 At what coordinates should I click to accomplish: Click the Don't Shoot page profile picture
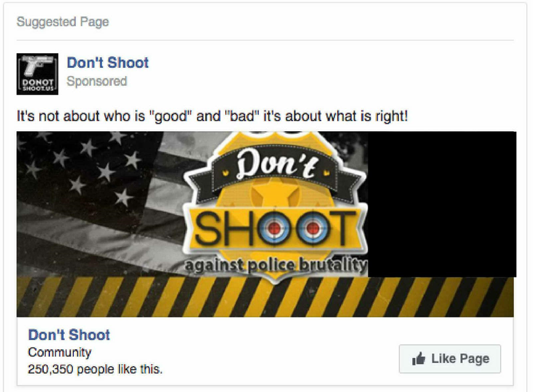pos(37,74)
